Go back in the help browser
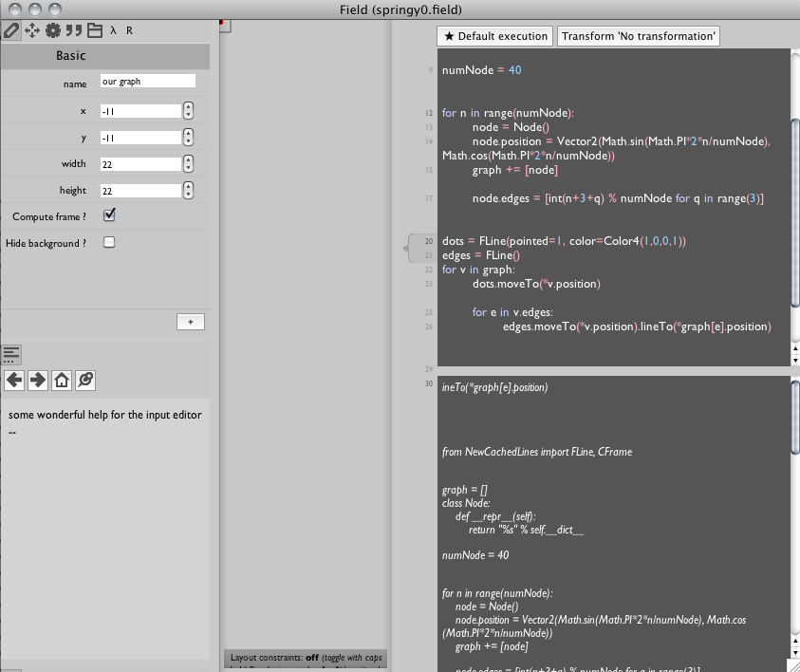This screenshot has width=800, height=672. 14,381
